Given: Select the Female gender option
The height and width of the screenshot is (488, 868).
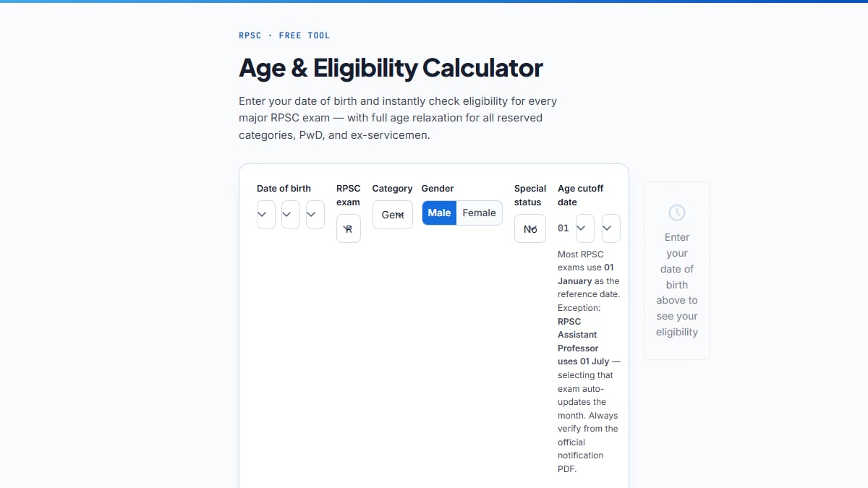Looking at the screenshot, I should pyautogui.click(x=480, y=213).
